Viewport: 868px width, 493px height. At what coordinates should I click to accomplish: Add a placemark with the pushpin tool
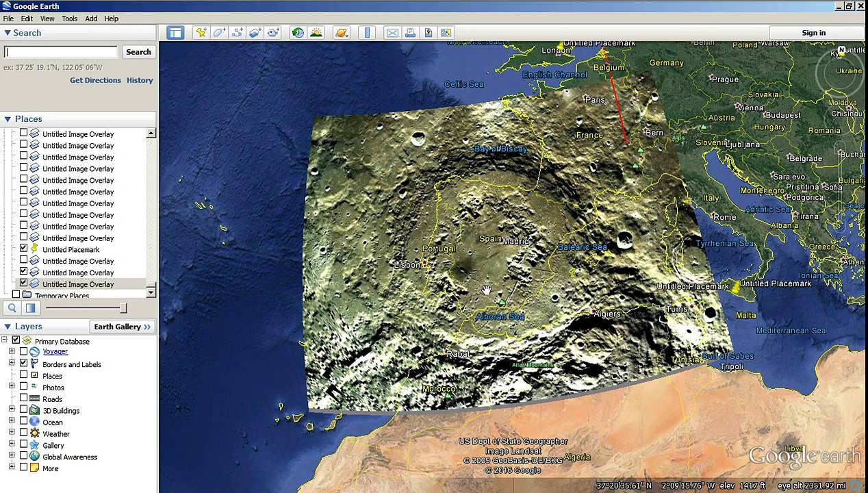click(x=201, y=33)
